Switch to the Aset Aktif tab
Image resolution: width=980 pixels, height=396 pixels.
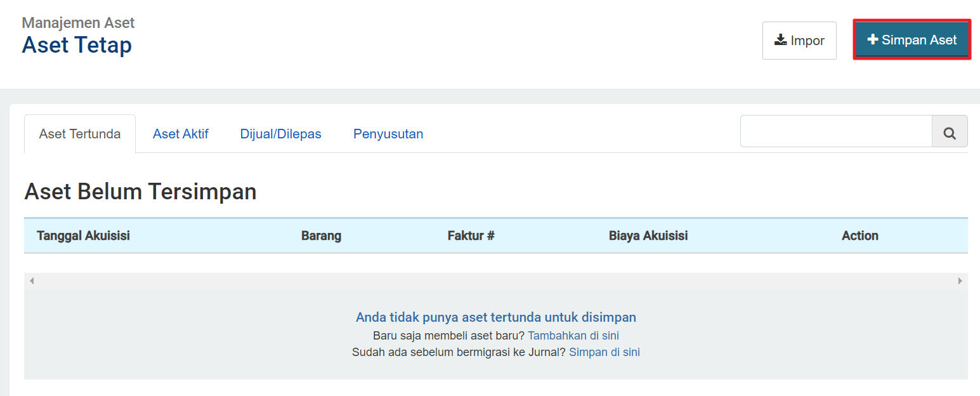[x=180, y=133]
